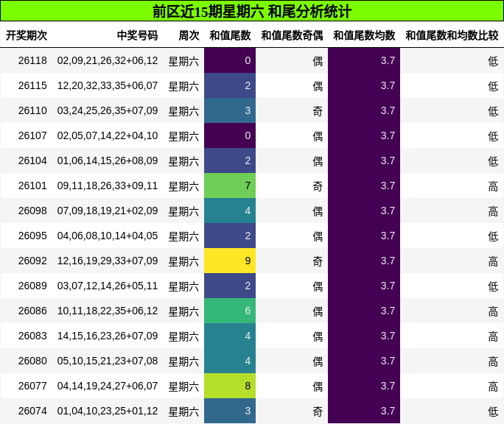Select winning numbers 01,06,14,15,26+08,09
Image resolution: width=504 pixels, height=424 pixels.
[108, 160]
